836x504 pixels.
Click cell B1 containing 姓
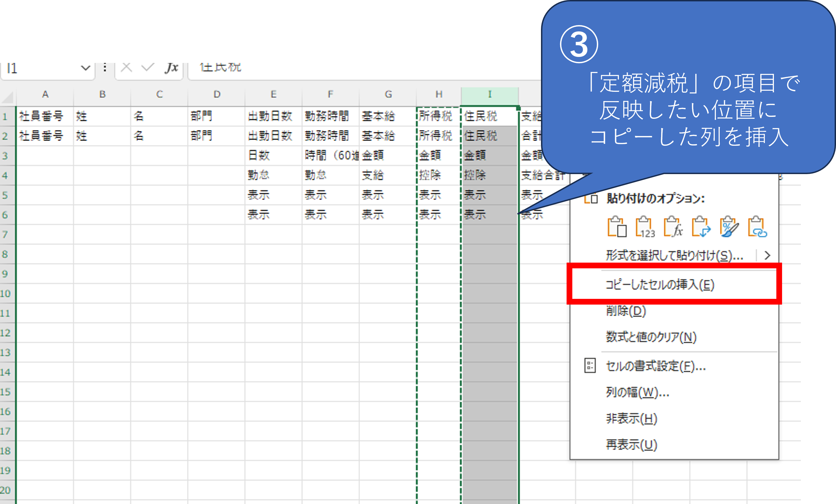(x=102, y=116)
